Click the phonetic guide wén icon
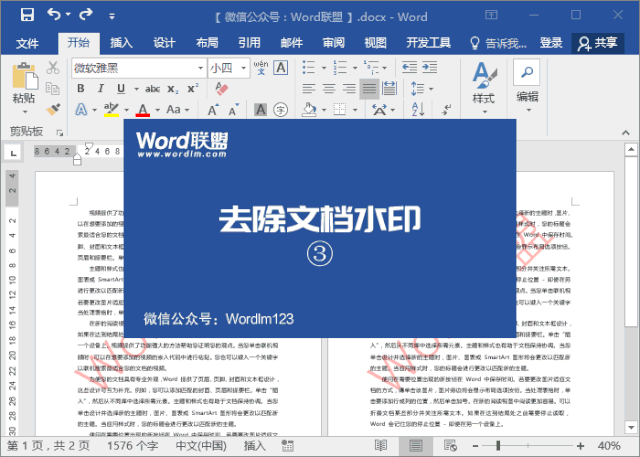The height and width of the screenshot is (457, 640). [x=261, y=67]
